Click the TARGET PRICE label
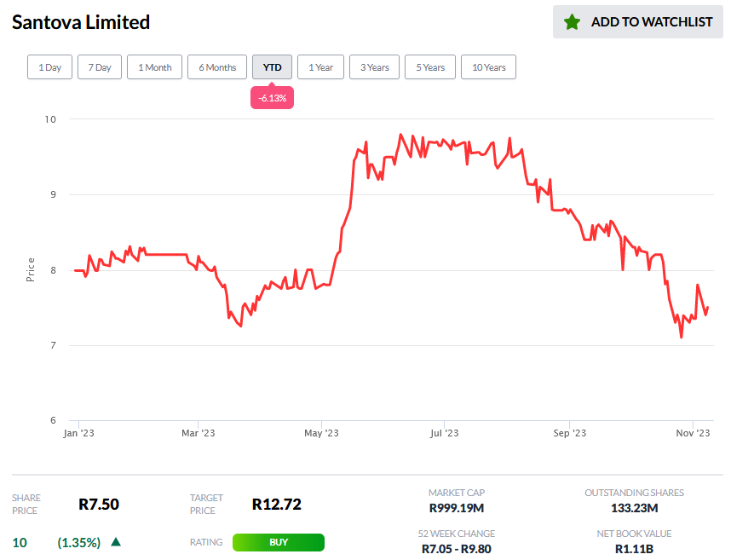Viewport: 731px width, 560px height. [x=206, y=504]
